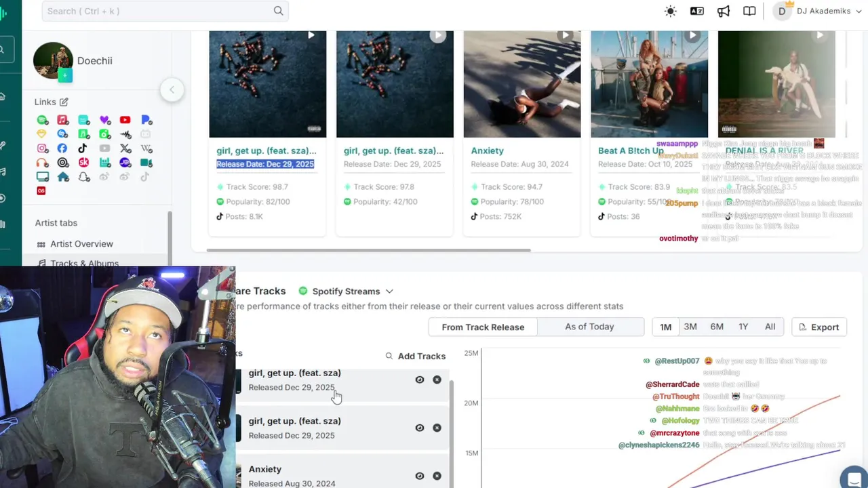This screenshot has height=488, width=868.
Task: Click Add Tracks button
Action: pos(415,356)
